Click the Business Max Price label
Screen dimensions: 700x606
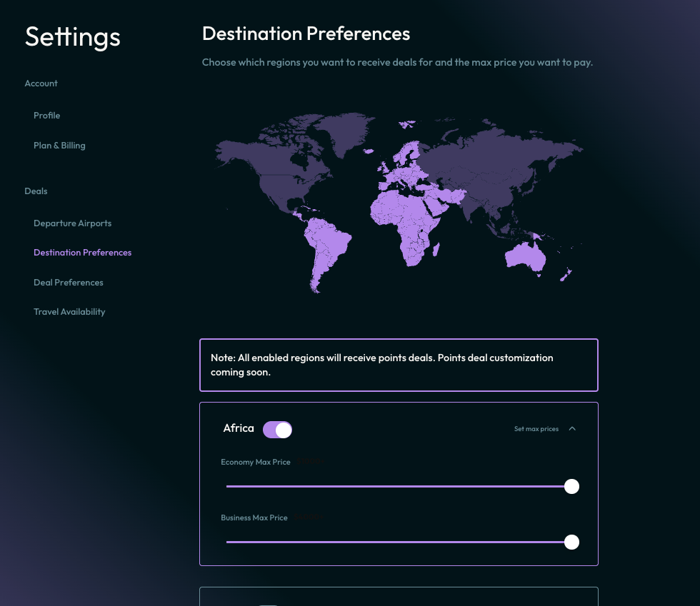coord(254,517)
